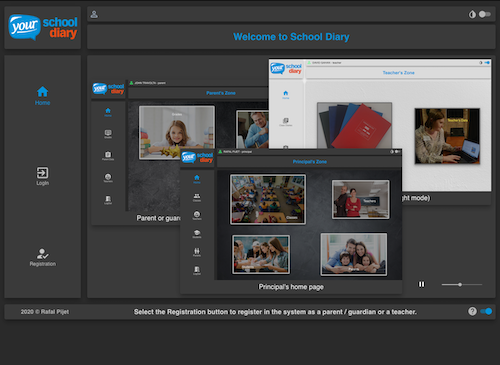
Task: Click the Your School Diary logo in the main sidebar
Action: click(x=43, y=28)
